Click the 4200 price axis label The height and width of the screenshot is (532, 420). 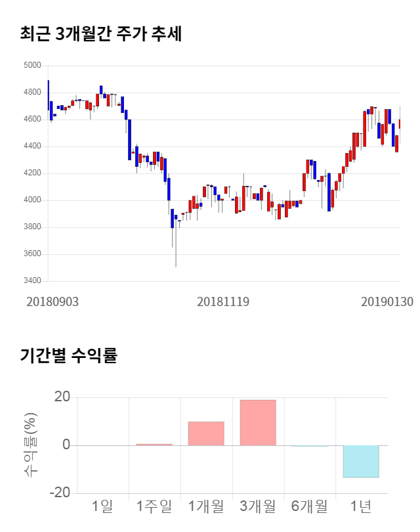[x=32, y=173]
